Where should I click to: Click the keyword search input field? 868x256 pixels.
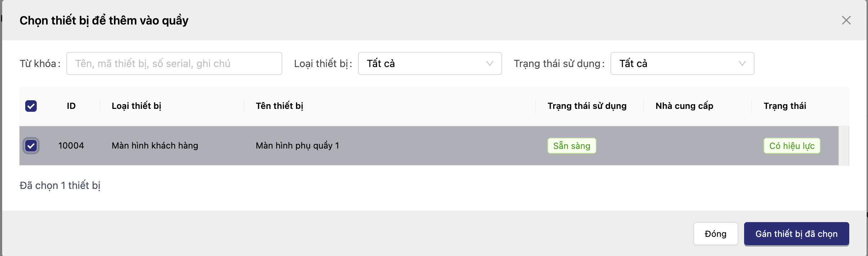[x=174, y=63]
